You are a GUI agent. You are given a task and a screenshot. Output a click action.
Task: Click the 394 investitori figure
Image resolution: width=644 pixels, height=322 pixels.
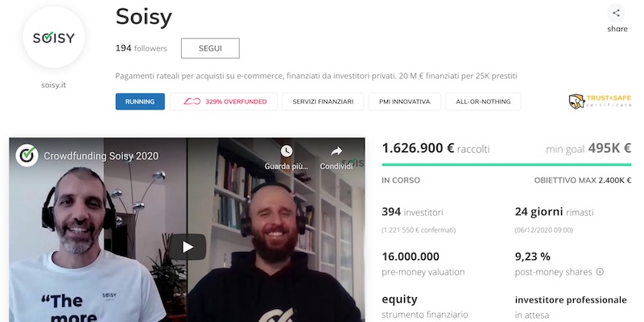click(412, 212)
